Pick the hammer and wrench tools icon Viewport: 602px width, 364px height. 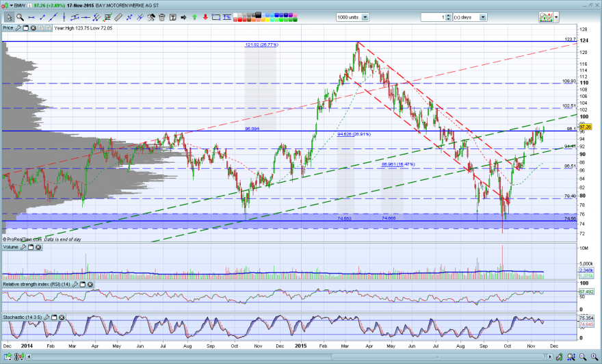[151, 17]
